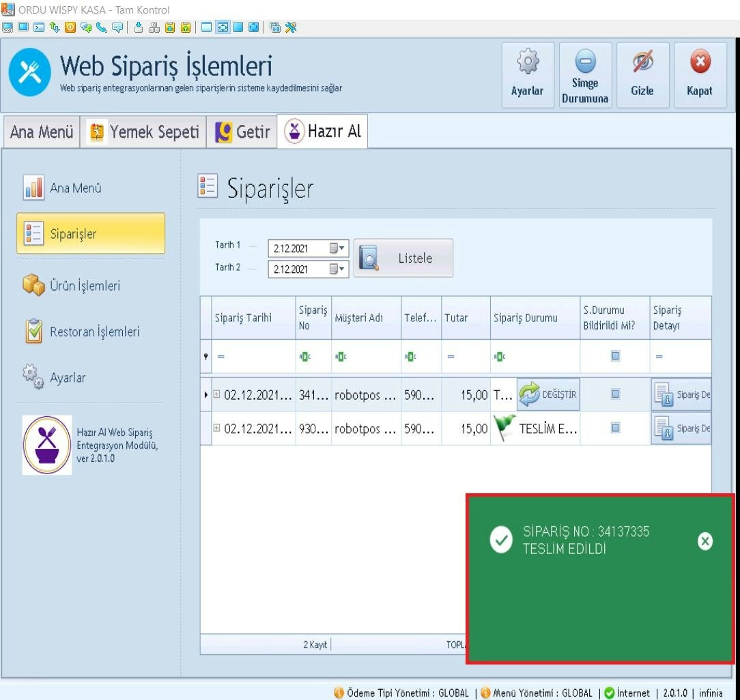Viewport: 740px width, 700px height.
Task: Select the stretched window view toolbar icon
Action: coord(223,27)
